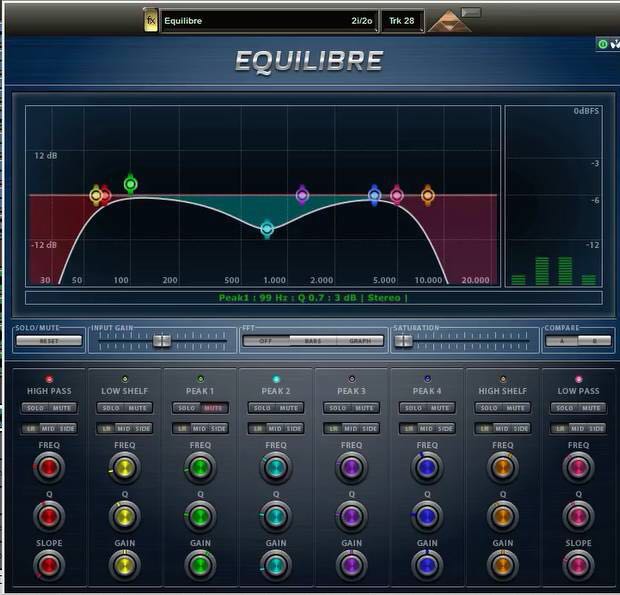Click the red High Pass Slope knob
Screen dimensions: 620x595
[x=49, y=565]
